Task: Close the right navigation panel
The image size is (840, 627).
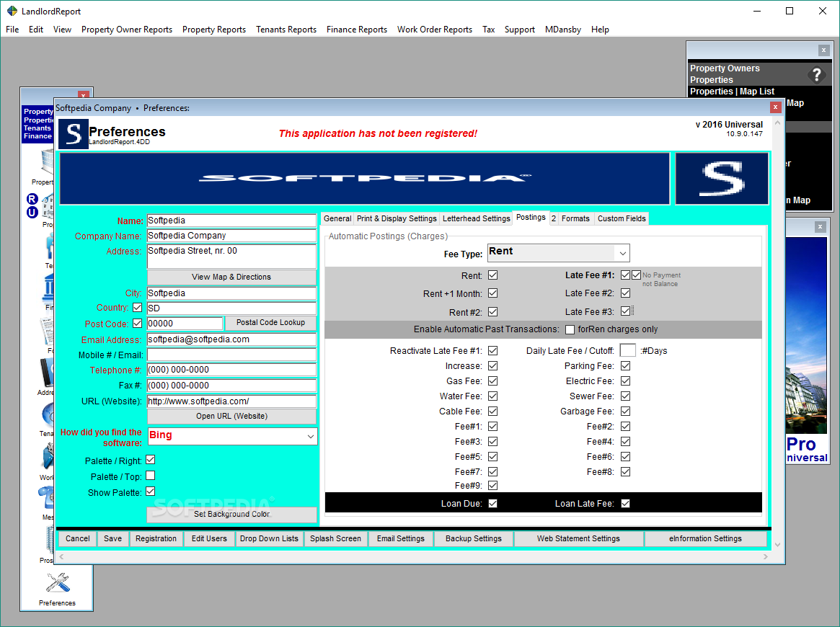Action: tap(824, 50)
